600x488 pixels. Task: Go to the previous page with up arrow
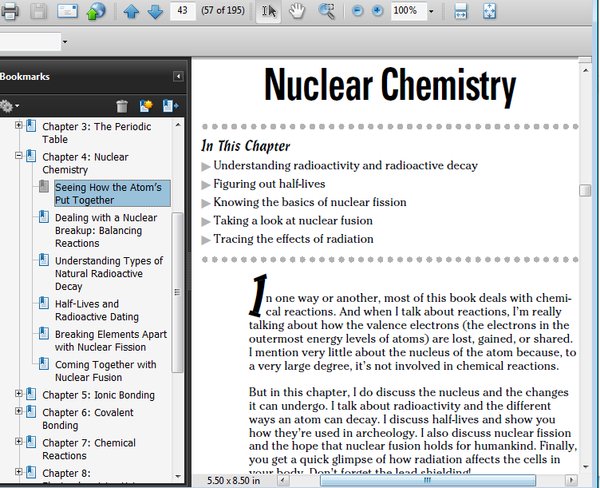pyautogui.click(x=132, y=11)
